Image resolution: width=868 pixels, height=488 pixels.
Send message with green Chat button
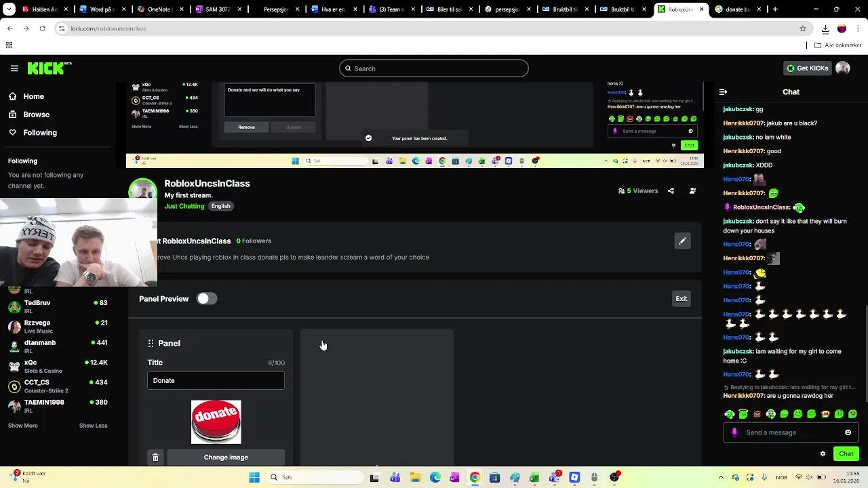pos(846,454)
